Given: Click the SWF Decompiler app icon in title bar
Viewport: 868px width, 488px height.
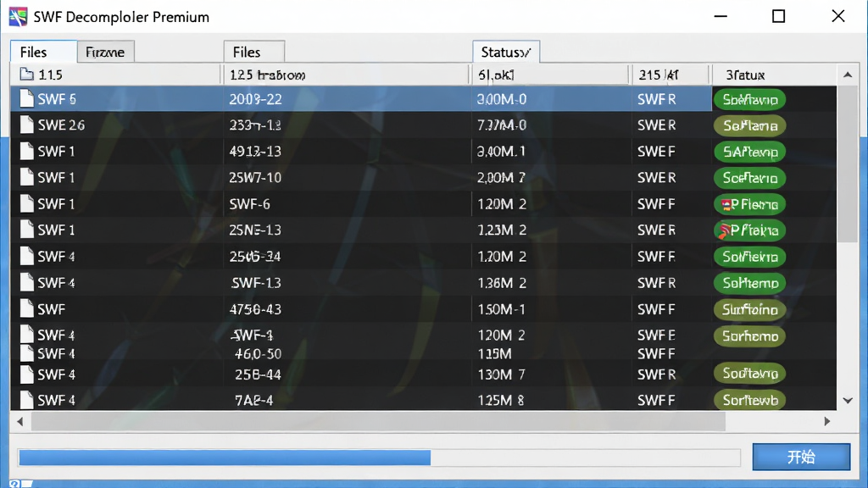Looking at the screenshot, I should point(18,17).
